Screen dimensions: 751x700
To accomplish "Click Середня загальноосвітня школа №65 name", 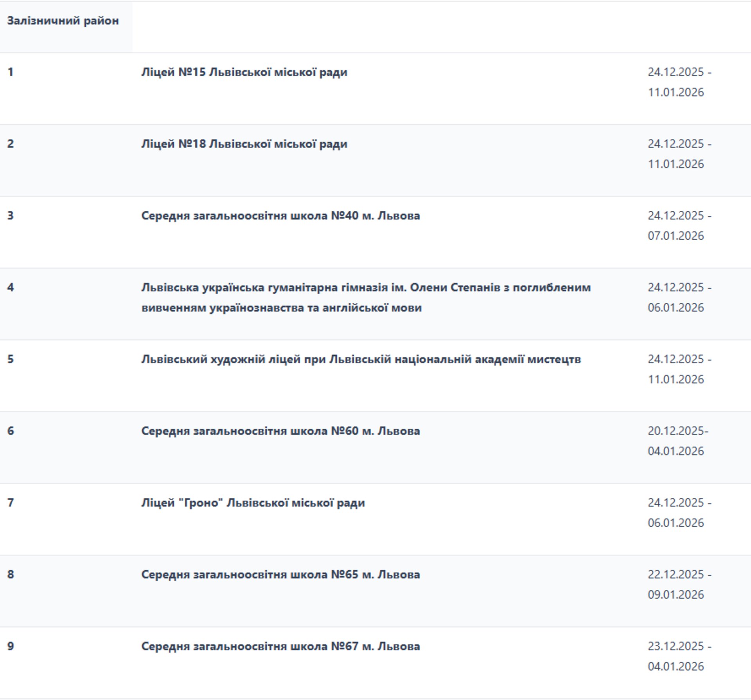I will click(x=280, y=574).
